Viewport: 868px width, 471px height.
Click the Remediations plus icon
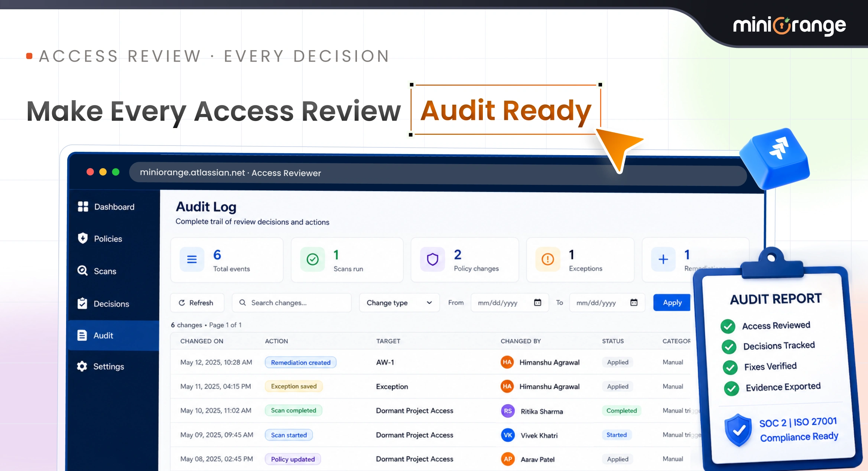pyautogui.click(x=663, y=259)
